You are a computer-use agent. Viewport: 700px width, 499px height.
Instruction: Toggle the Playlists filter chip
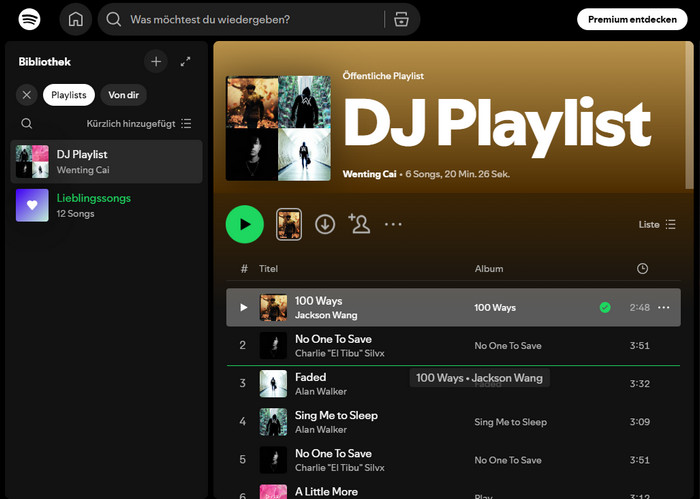click(69, 95)
